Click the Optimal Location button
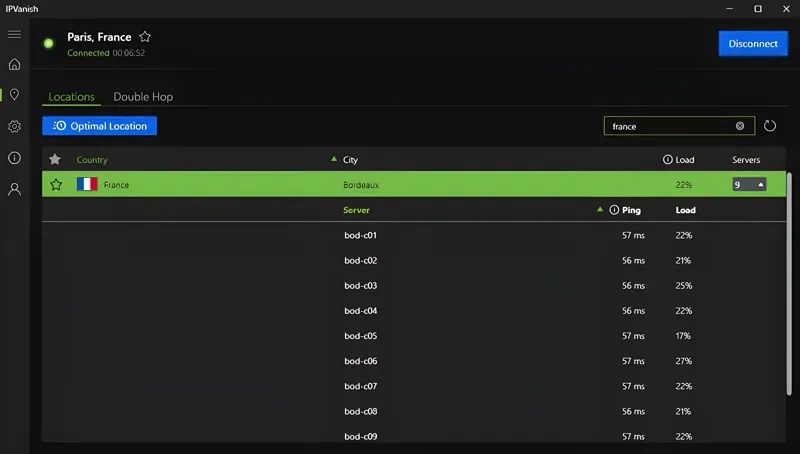Viewport: 800px width, 454px height. click(100, 126)
